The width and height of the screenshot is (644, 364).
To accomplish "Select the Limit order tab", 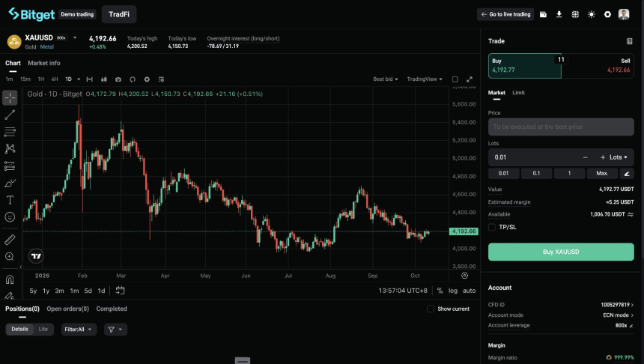I will (518, 93).
